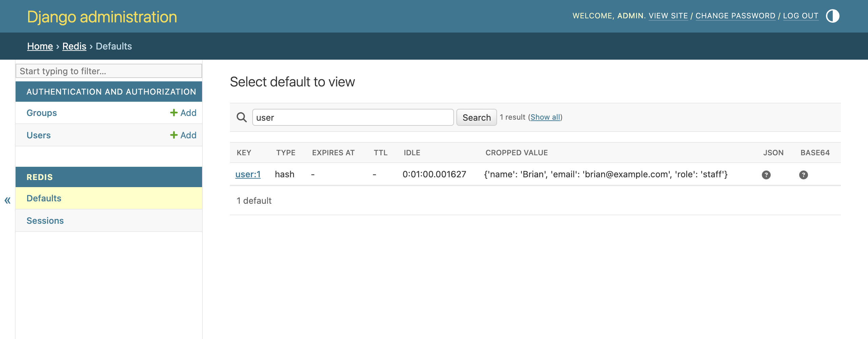The height and width of the screenshot is (339, 868).
Task: Click the CROPPED VALUE column header
Action: pos(516,153)
